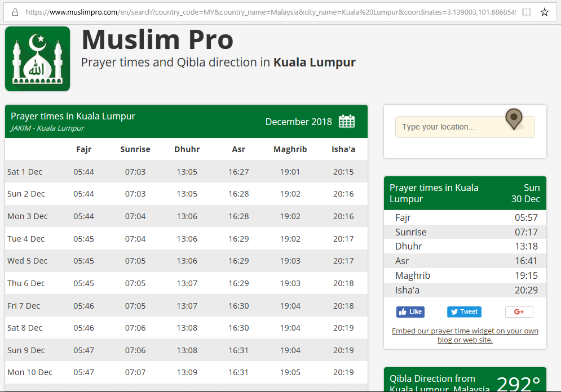Screen dimensions: 561x392
Task: Click Thu 6 Dec Dhuhr time 13:07
Action: pyautogui.click(x=187, y=283)
